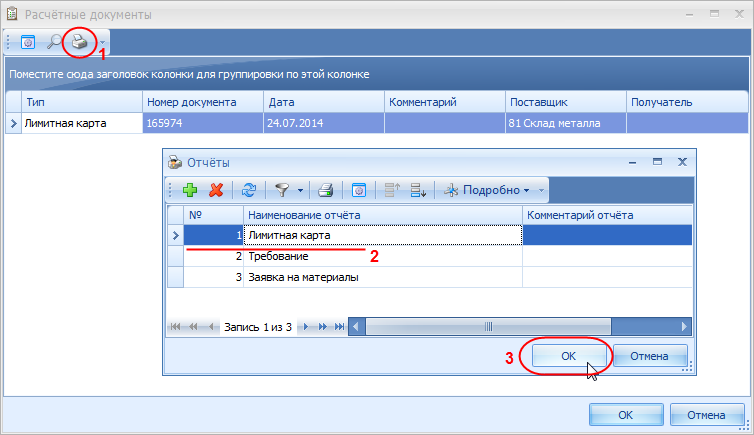Click the row indicator arrow of document row
The width and height of the screenshot is (754, 435).
pos(13,124)
